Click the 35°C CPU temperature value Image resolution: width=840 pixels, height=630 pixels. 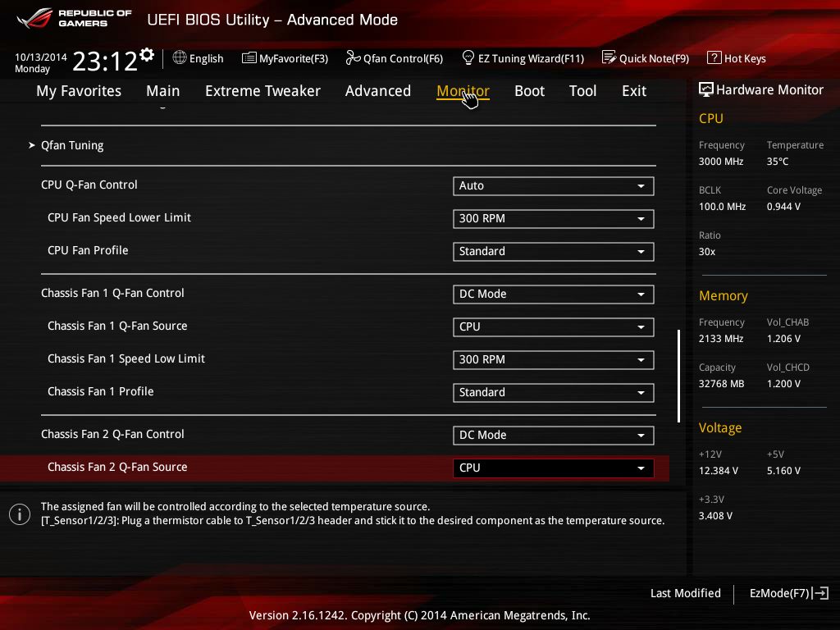(778, 162)
